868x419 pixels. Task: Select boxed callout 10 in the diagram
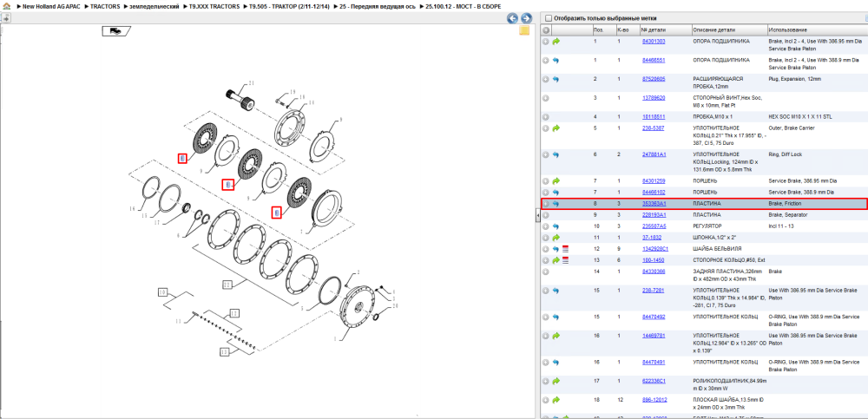[x=161, y=291]
